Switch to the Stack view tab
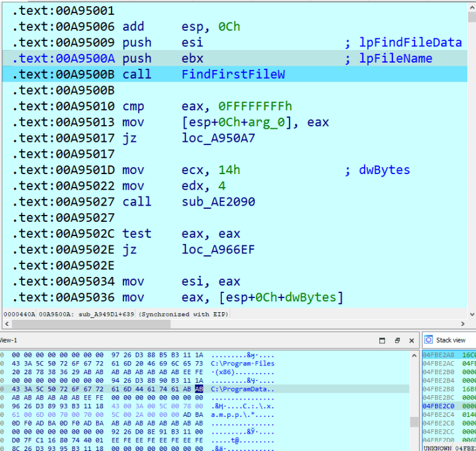 pyautogui.click(x=450, y=340)
